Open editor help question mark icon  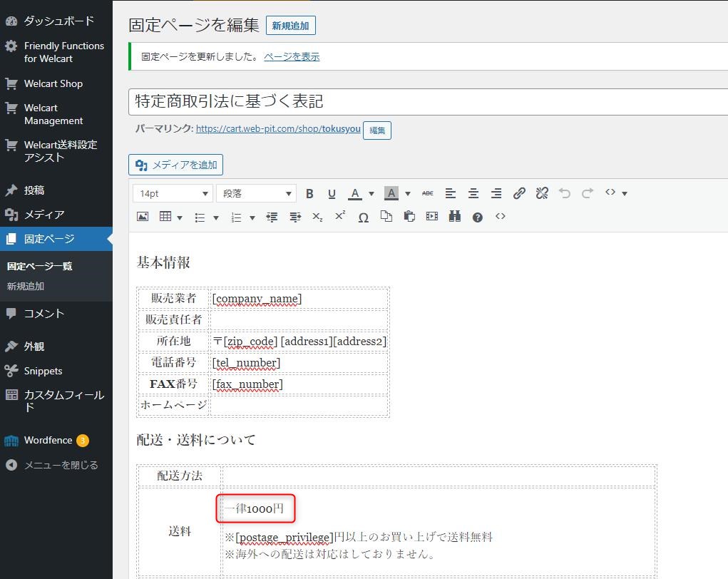[478, 217]
